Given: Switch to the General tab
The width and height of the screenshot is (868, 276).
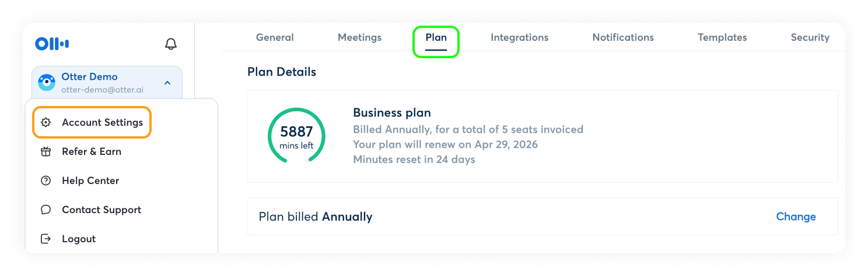Looking at the screenshot, I should click(275, 37).
